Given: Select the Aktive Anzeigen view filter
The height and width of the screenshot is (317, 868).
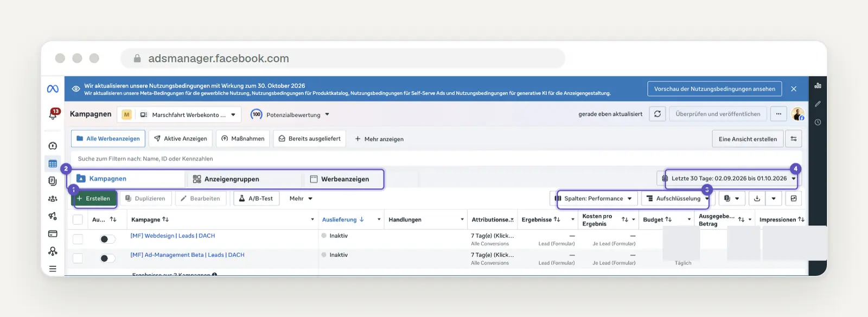Looking at the screenshot, I should 181,139.
